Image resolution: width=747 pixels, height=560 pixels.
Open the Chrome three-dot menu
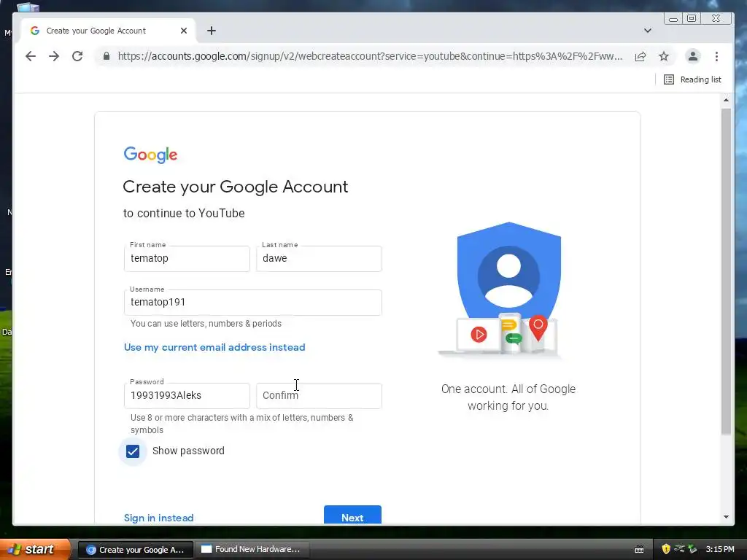pyautogui.click(x=716, y=56)
